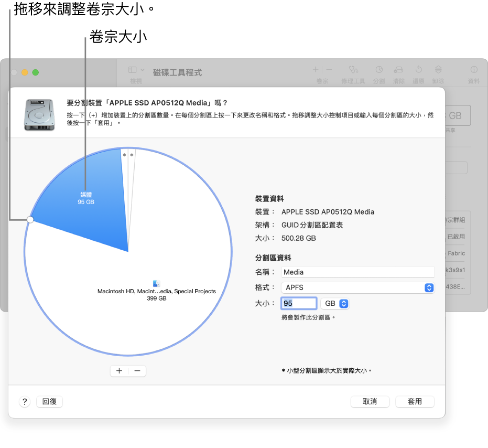The image size is (488, 448).
Task: Grab the pie chart resize handle
Action: pyautogui.click(x=30, y=220)
